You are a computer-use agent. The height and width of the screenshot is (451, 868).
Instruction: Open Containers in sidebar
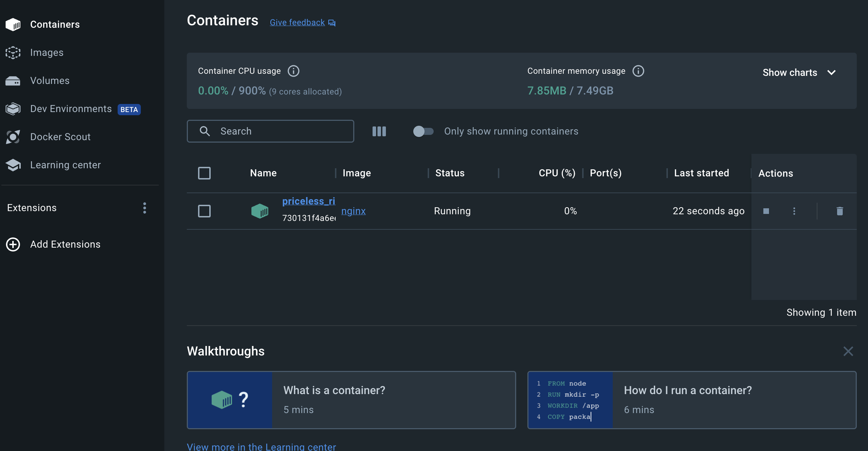pos(55,25)
